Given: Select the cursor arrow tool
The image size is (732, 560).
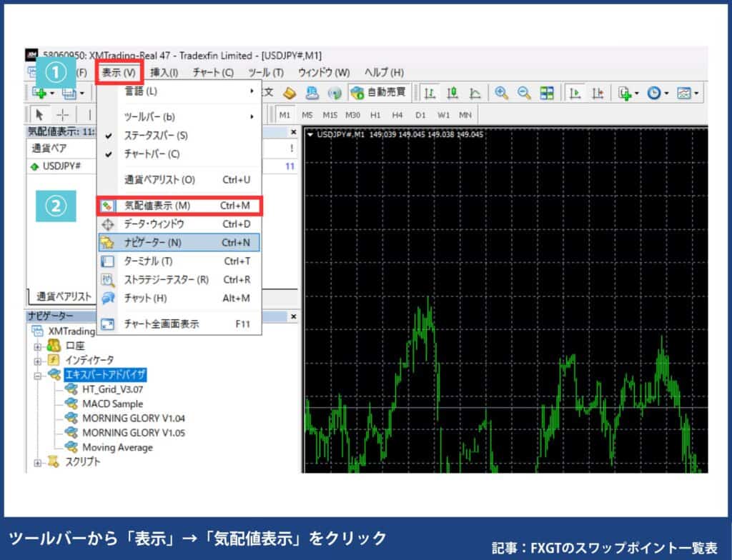Looking at the screenshot, I should click(41, 115).
